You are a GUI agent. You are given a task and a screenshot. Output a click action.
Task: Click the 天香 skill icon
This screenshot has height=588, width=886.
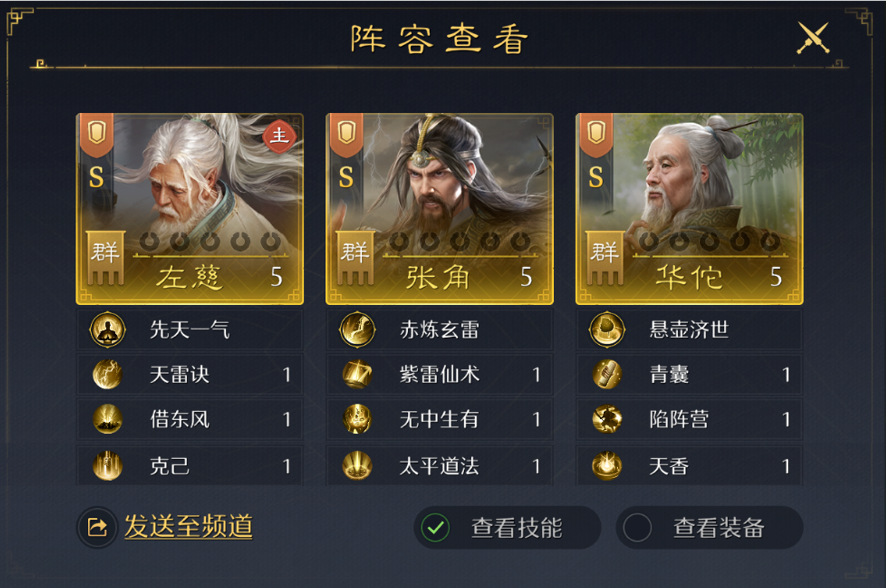click(x=607, y=465)
